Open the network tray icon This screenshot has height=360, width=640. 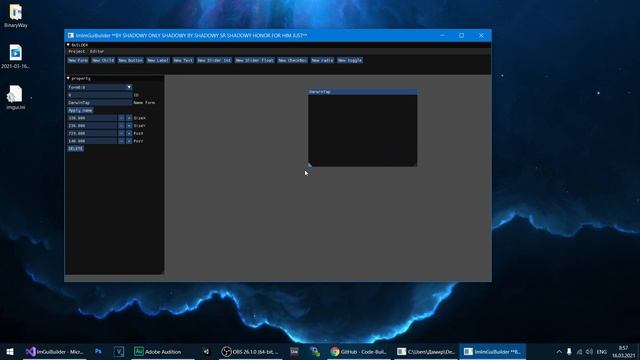point(579,351)
